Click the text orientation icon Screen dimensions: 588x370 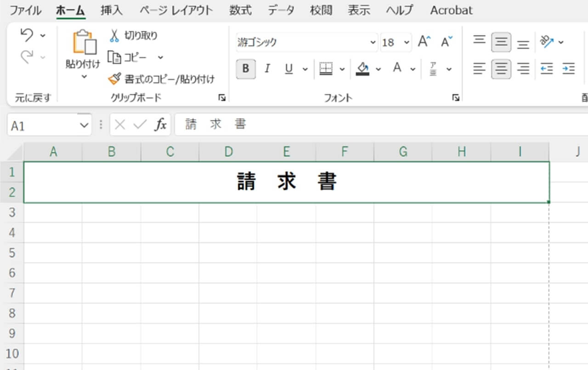pos(547,42)
